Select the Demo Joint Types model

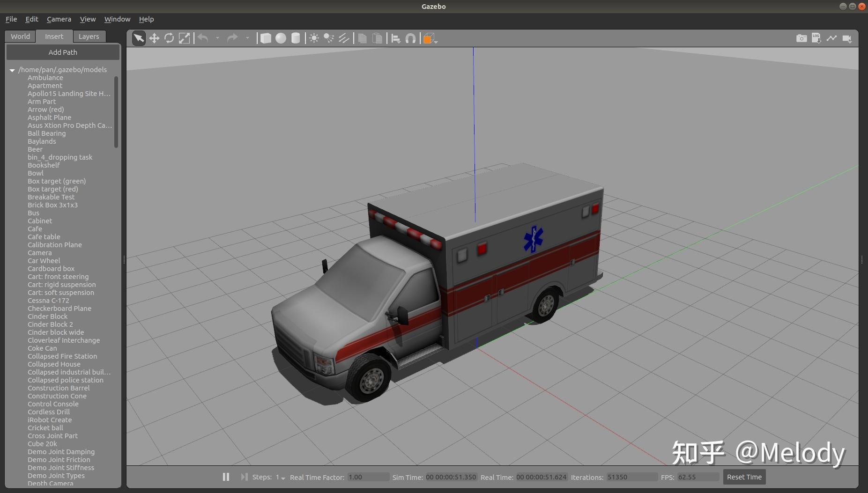click(56, 476)
